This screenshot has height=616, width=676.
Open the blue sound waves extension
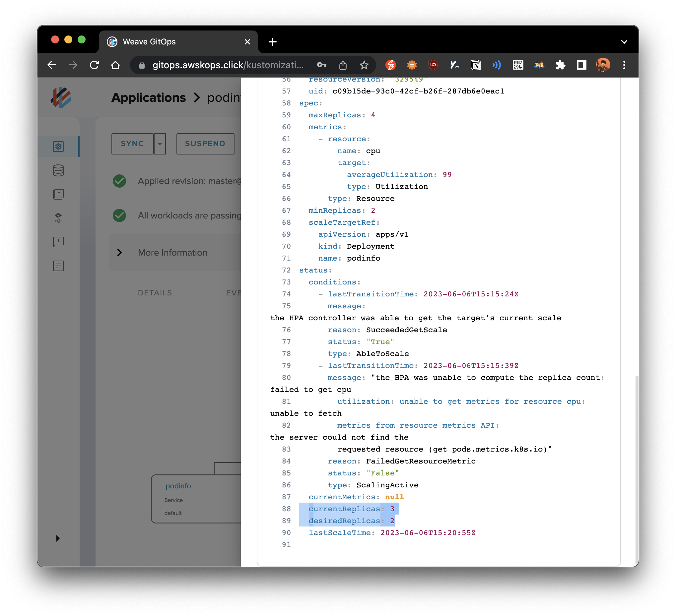click(497, 65)
